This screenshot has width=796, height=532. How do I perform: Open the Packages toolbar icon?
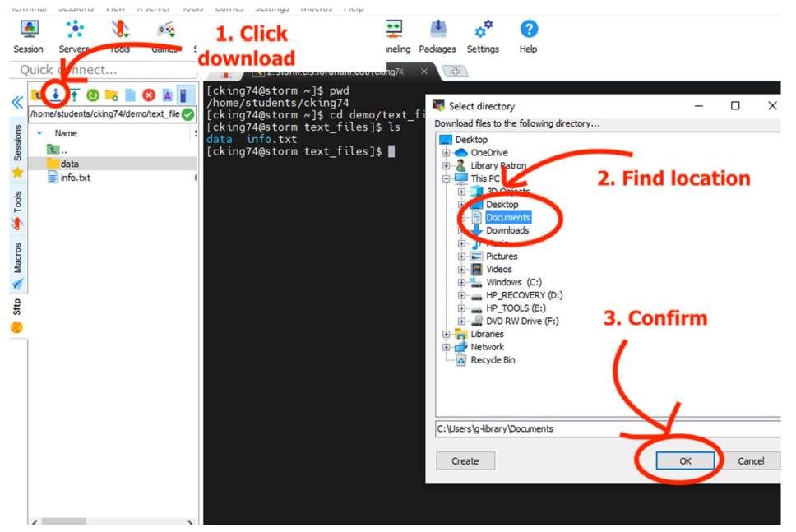tap(437, 35)
